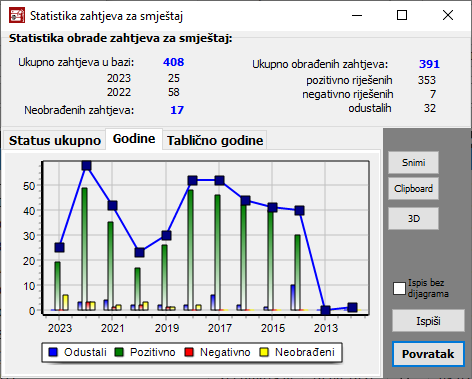472x379 pixels.
Task: Copy chart using Clipboard button
Action: [x=413, y=189]
